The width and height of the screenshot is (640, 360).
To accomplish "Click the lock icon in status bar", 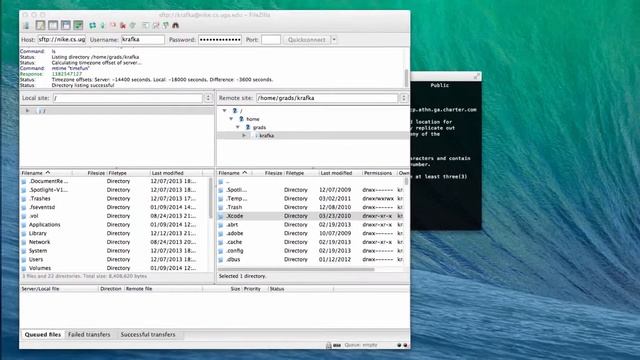I will tap(329, 345).
